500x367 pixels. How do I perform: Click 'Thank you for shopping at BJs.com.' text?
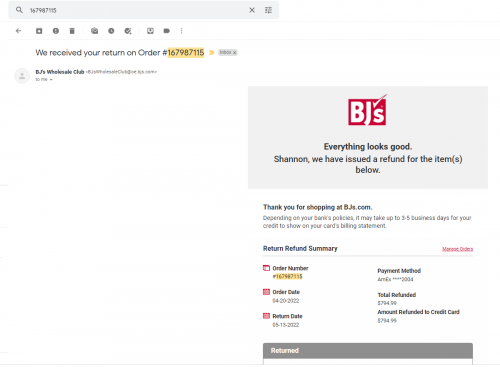[317, 207]
